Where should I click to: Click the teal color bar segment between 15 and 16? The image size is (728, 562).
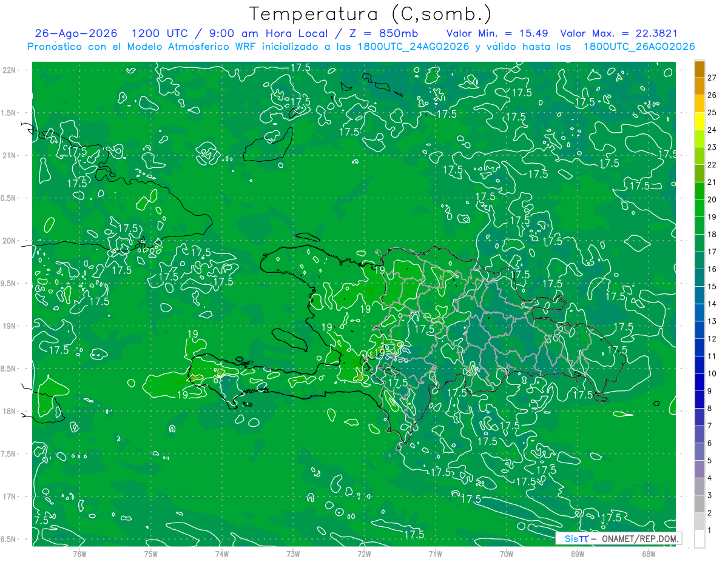[699, 278]
